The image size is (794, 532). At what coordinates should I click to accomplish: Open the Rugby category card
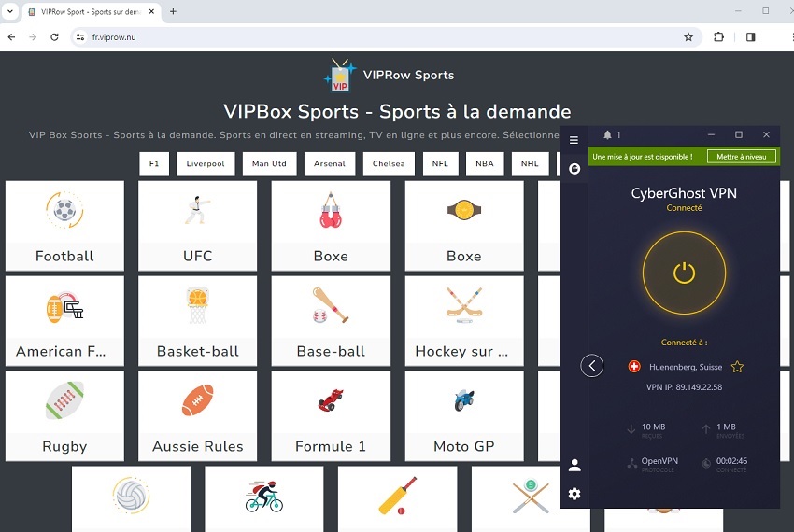coord(64,416)
